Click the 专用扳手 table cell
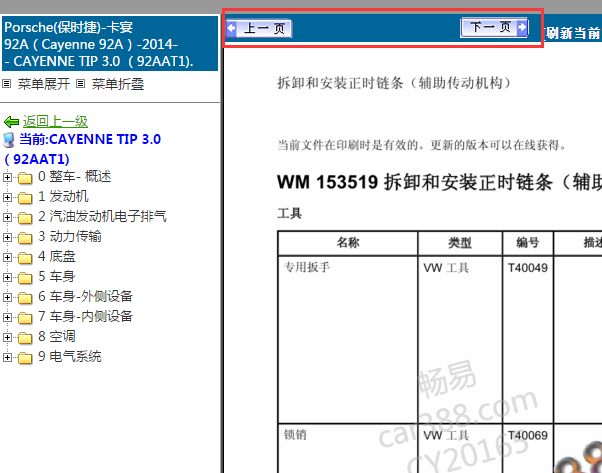 pyautogui.click(x=348, y=340)
